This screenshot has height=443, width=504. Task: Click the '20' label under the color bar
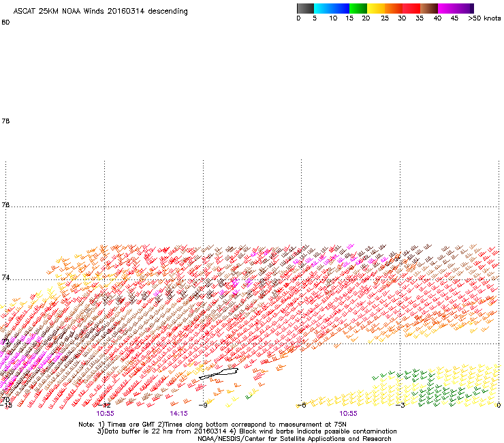coord(366,18)
